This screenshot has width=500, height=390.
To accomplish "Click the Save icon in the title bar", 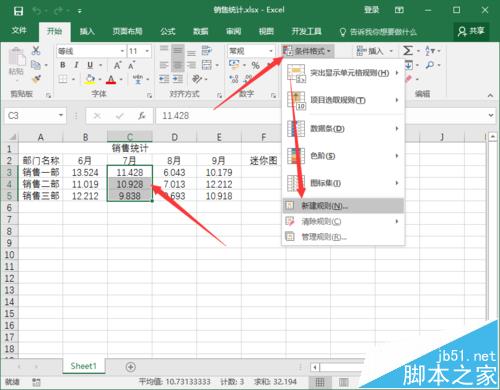I will (18, 11).
